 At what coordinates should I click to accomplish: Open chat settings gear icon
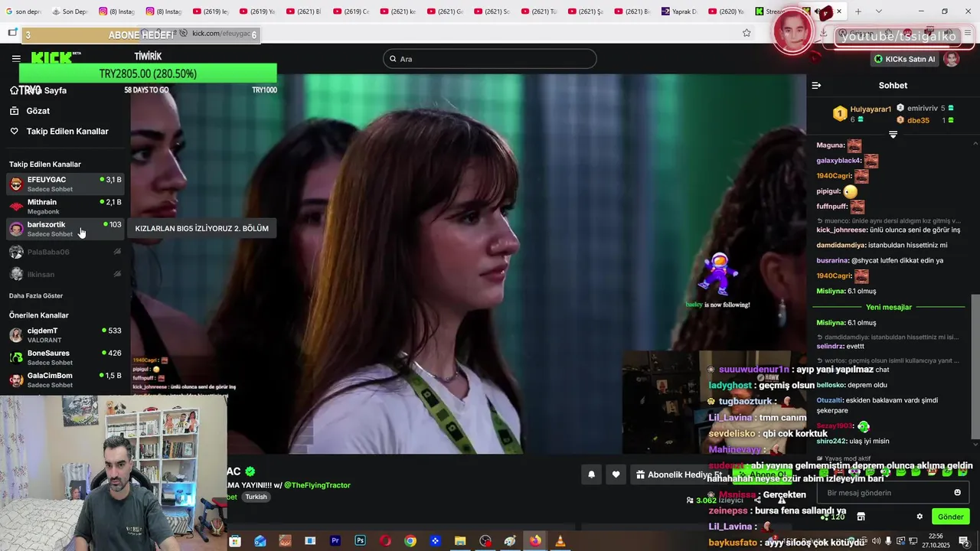[920, 517]
